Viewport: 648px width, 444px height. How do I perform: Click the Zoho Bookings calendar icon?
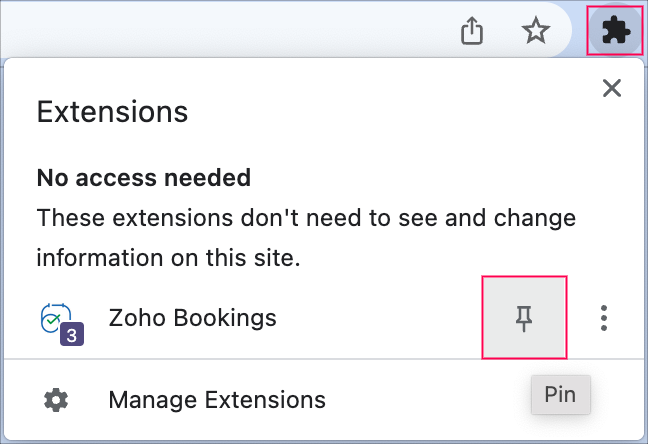tap(56, 317)
